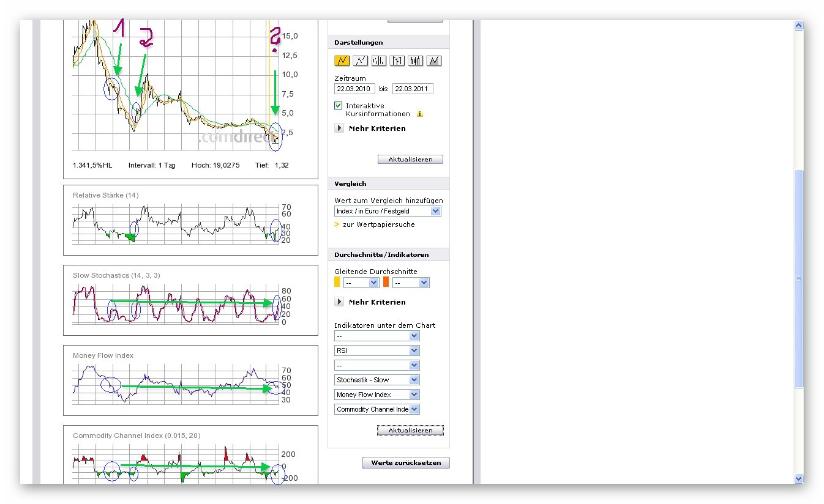The image size is (824, 504).
Task: Open the Stochastik - Slow indicator dropdown
Action: pos(376,380)
